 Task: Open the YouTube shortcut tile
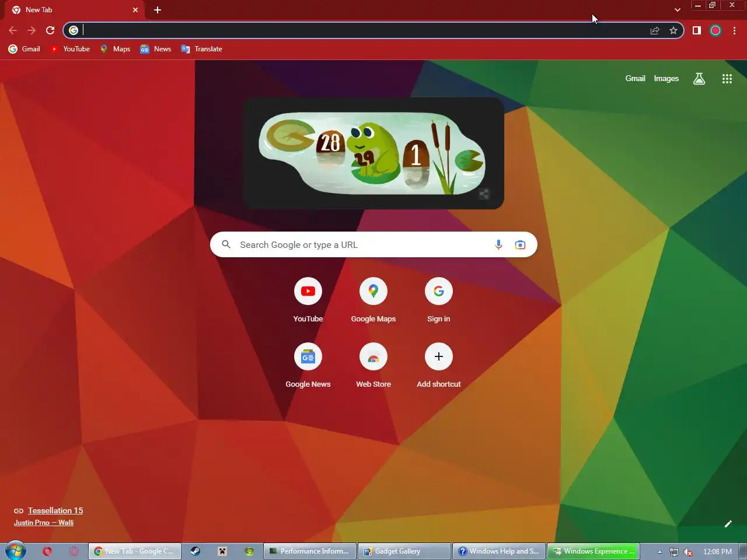(308, 300)
